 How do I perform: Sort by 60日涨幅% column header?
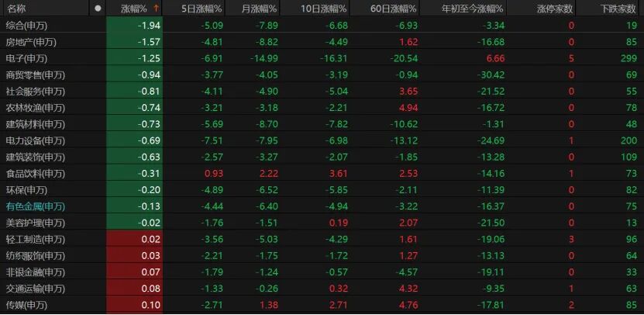point(394,9)
